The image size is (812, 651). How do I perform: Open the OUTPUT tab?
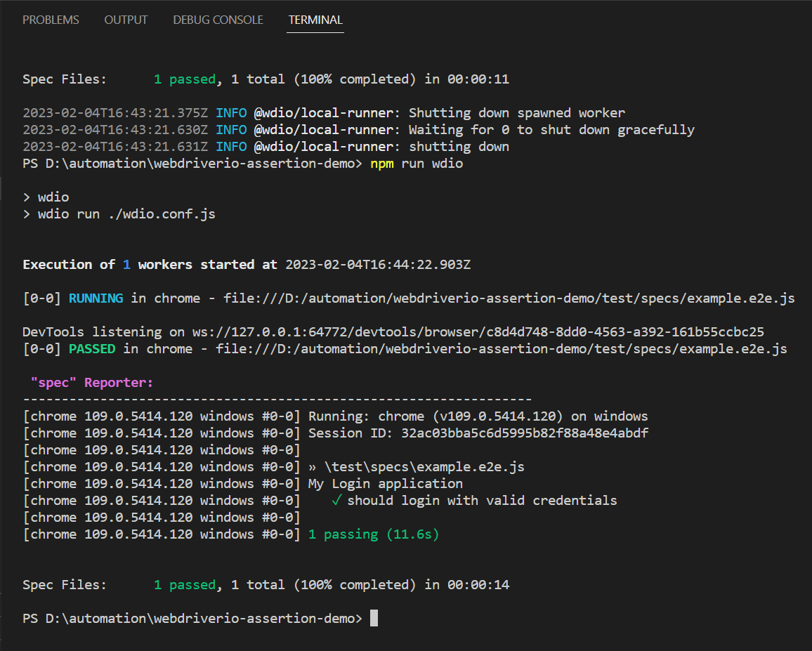pos(126,20)
